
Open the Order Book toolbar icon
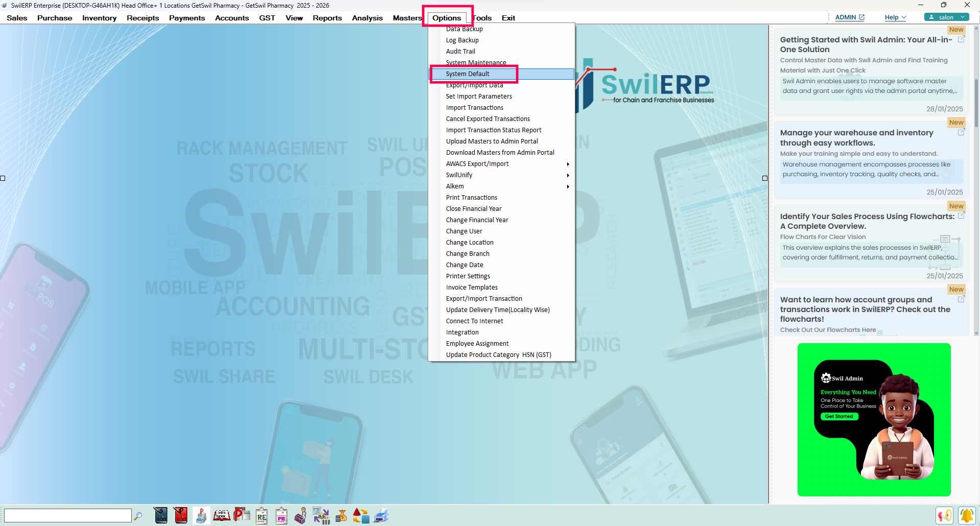[x=221, y=515]
